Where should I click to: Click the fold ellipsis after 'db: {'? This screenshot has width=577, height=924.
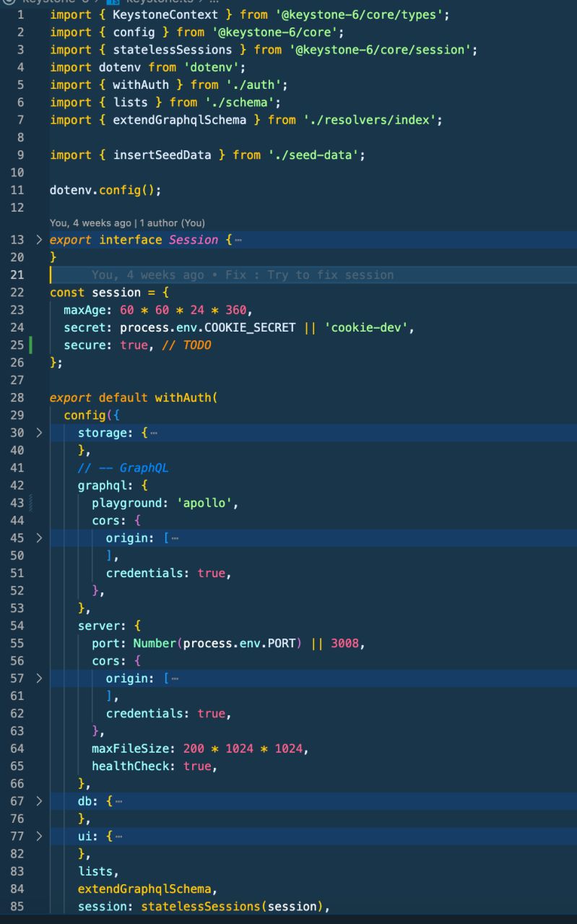point(118,801)
